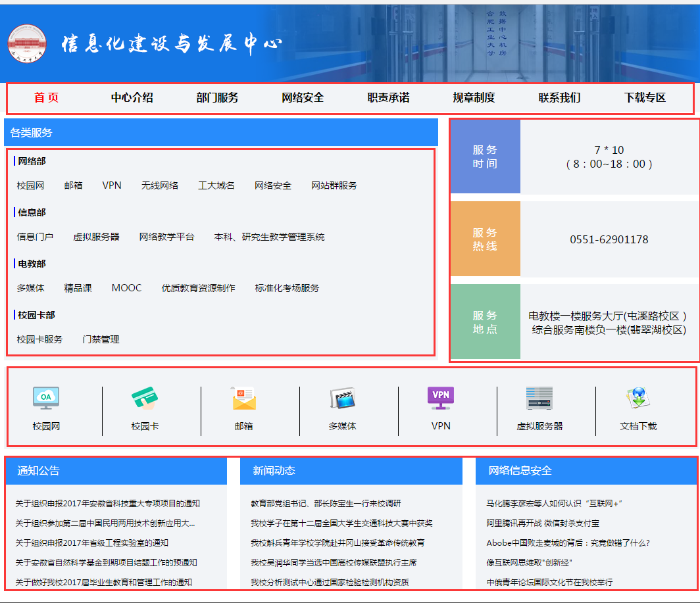Screen dimensions: 700x603
Task: Open the 网络教学平台 link
Action: (x=166, y=237)
